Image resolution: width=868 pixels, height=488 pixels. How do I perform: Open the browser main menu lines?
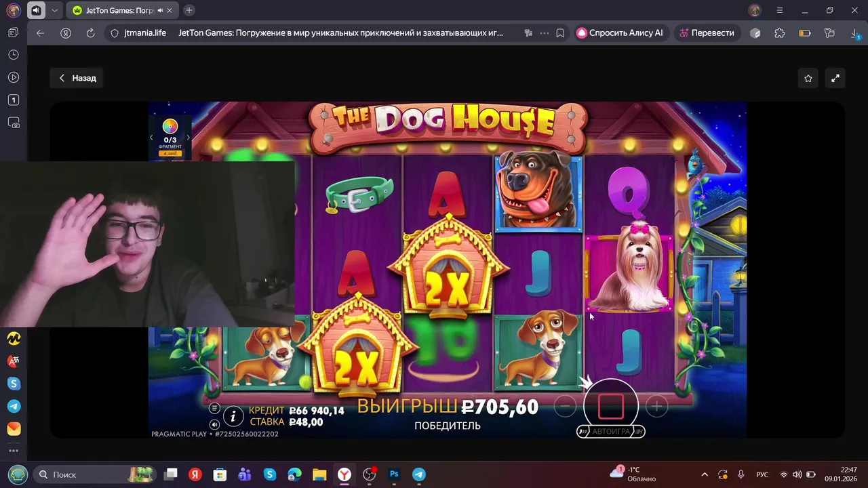click(780, 10)
